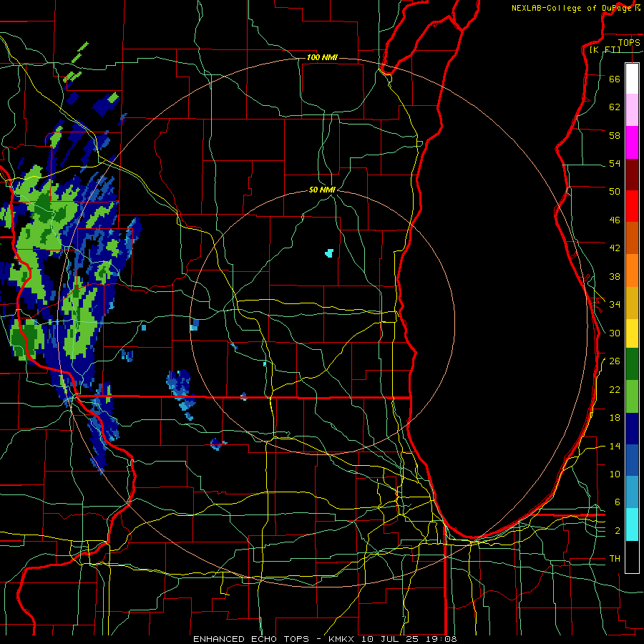Pick the cyan swatch at the legend bottom
This screenshot has width=644, height=644.
(x=632, y=525)
